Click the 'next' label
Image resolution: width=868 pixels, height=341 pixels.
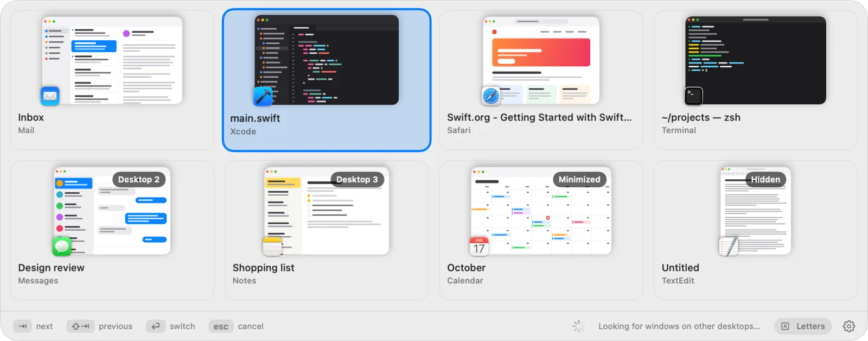44,326
